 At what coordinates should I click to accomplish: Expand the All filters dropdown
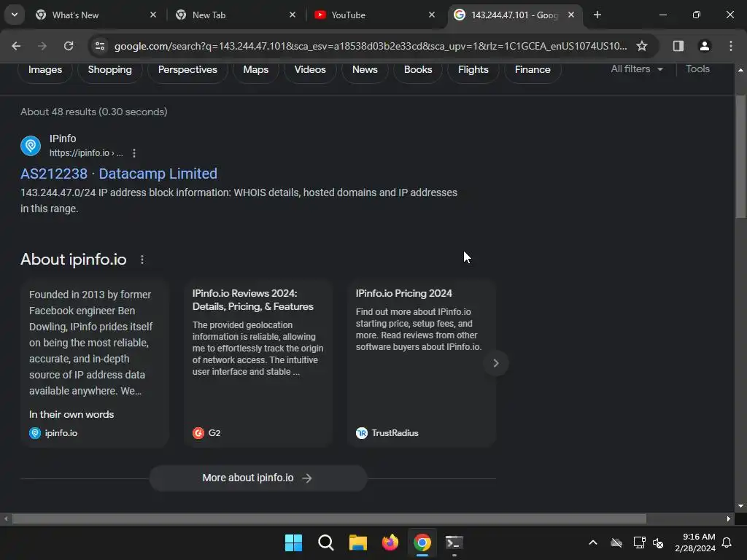pos(637,69)
